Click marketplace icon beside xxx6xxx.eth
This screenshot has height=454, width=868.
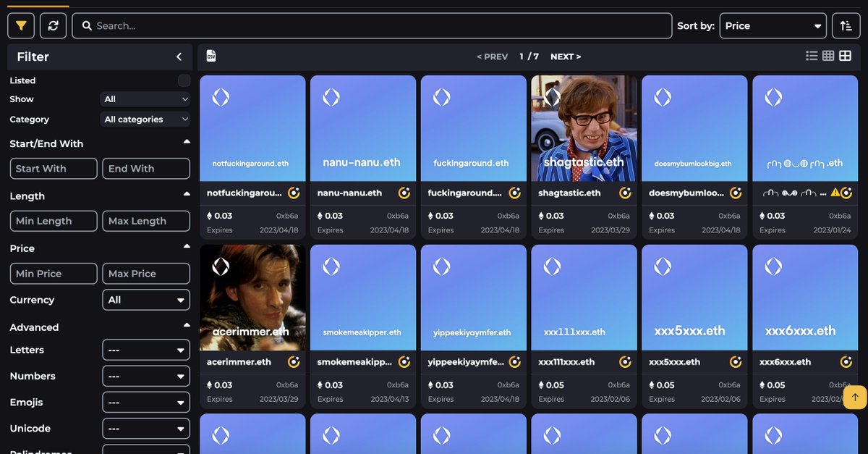(x=846, y=361)
